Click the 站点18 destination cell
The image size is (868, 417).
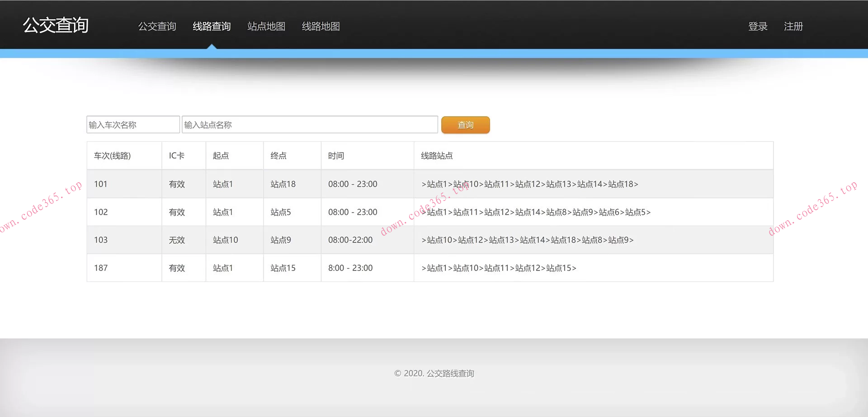point(283,184)
